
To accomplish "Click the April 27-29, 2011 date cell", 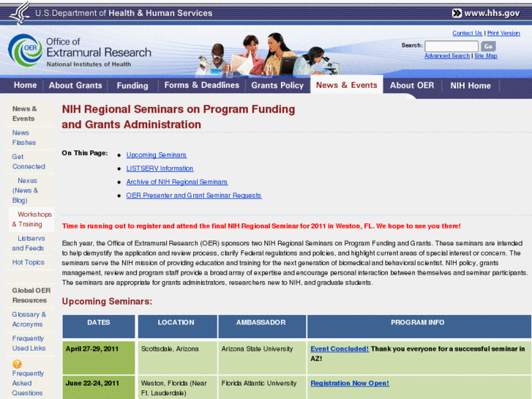I will [x=98, y=357].
